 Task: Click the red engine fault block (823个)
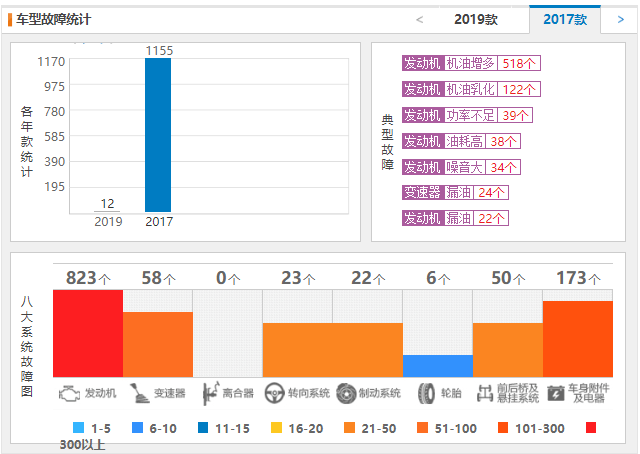pyautogui.click(x=88, y=334)
